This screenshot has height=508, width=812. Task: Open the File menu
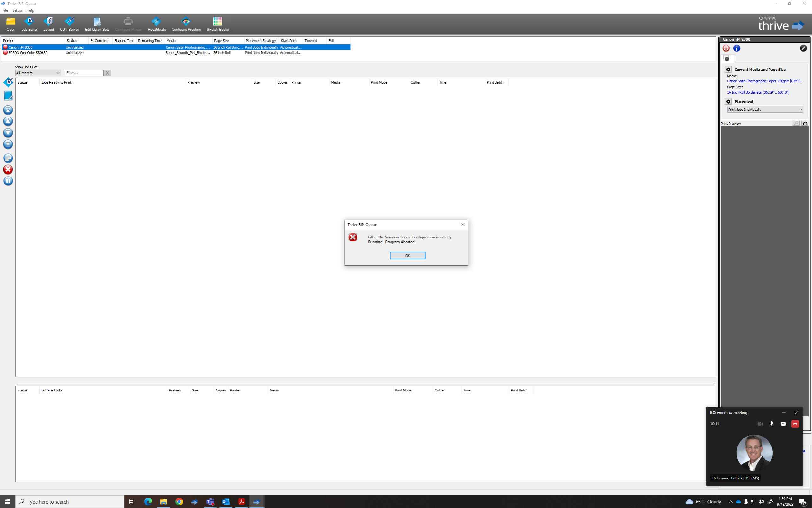5,10
